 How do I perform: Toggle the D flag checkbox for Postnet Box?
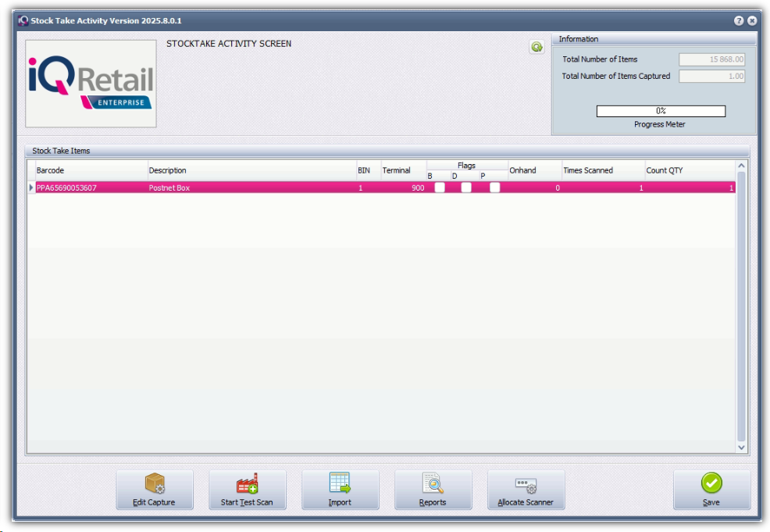(466, 187)
